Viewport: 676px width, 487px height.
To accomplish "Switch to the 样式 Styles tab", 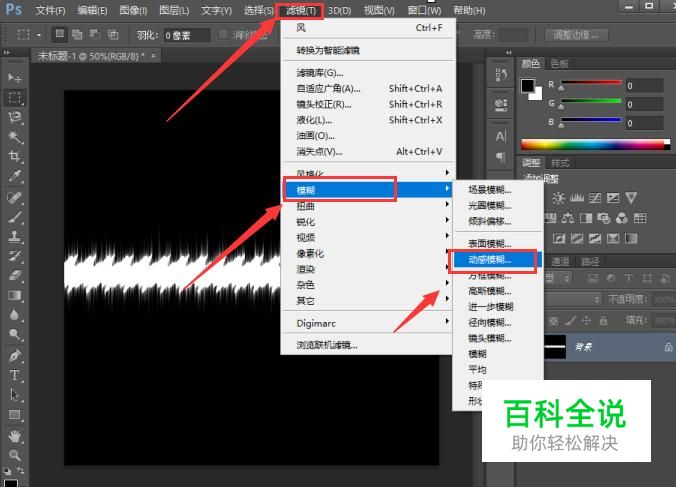I will pyautogui.click(x=560, y=163).
